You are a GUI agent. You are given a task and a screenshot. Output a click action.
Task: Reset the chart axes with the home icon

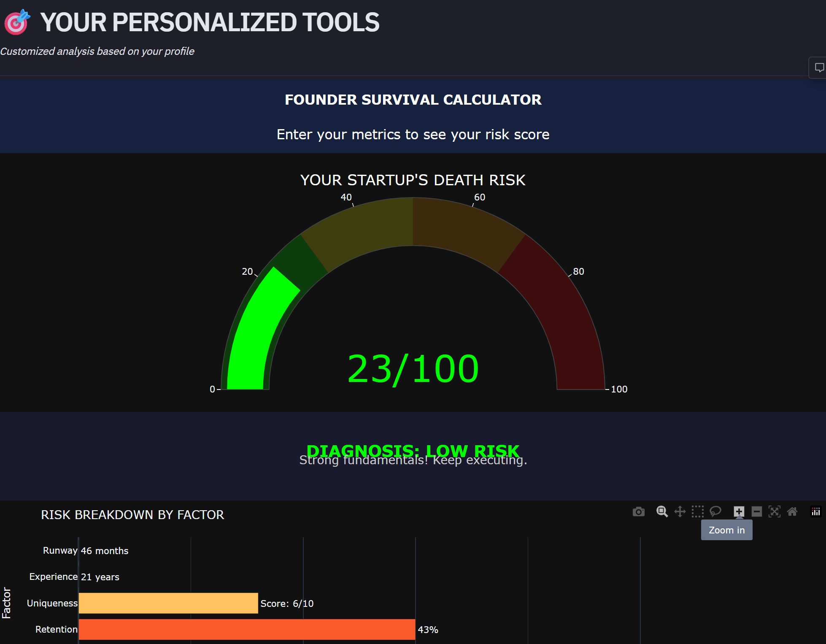[x=792, y=512]
